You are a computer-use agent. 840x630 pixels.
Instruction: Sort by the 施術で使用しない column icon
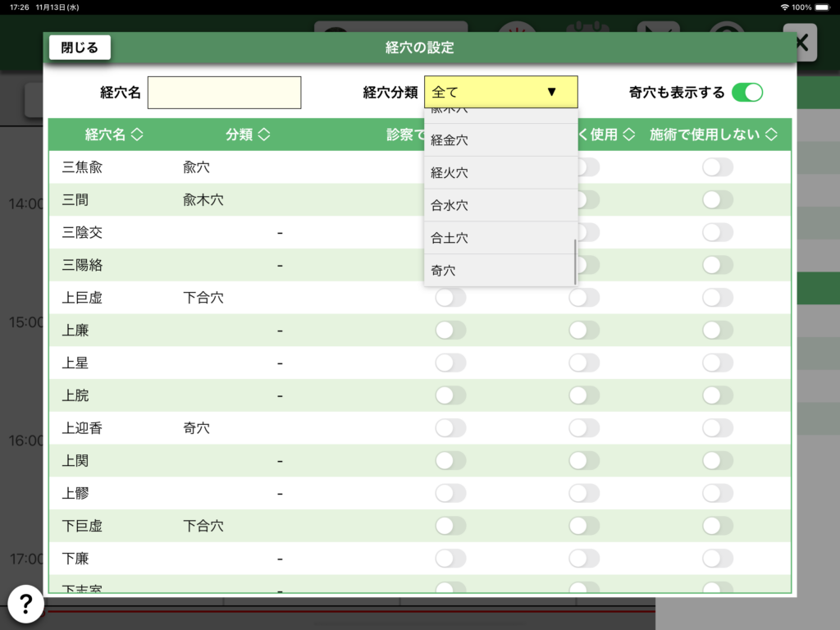pos(771,135)
